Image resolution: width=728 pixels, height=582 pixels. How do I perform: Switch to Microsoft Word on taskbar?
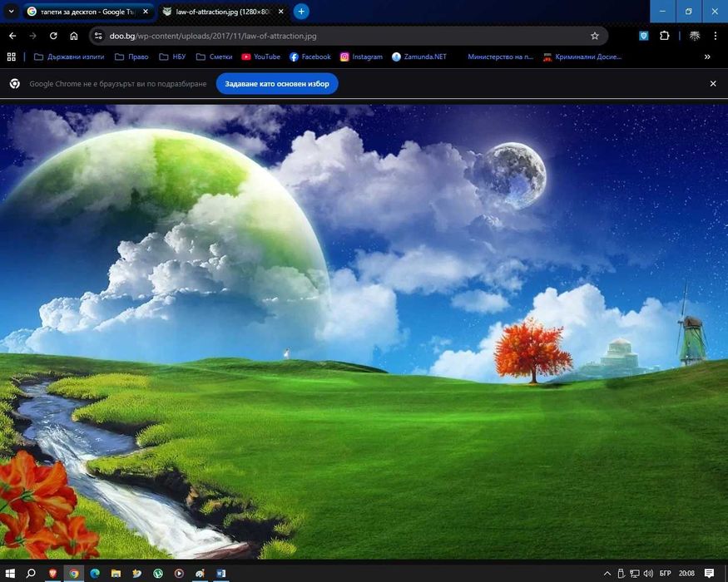pyautogui.click(x=221, y=573)
